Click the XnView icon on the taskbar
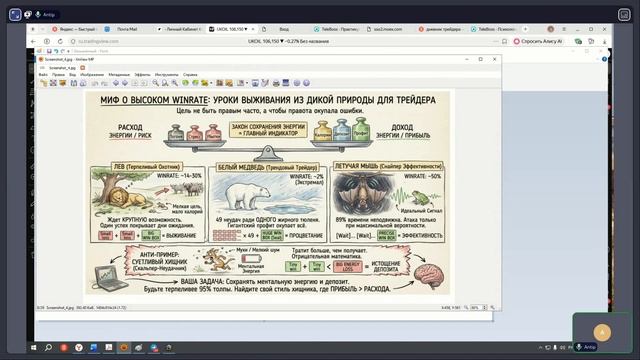The height and width of the screenshot is (360, 640). coord(124,348)
